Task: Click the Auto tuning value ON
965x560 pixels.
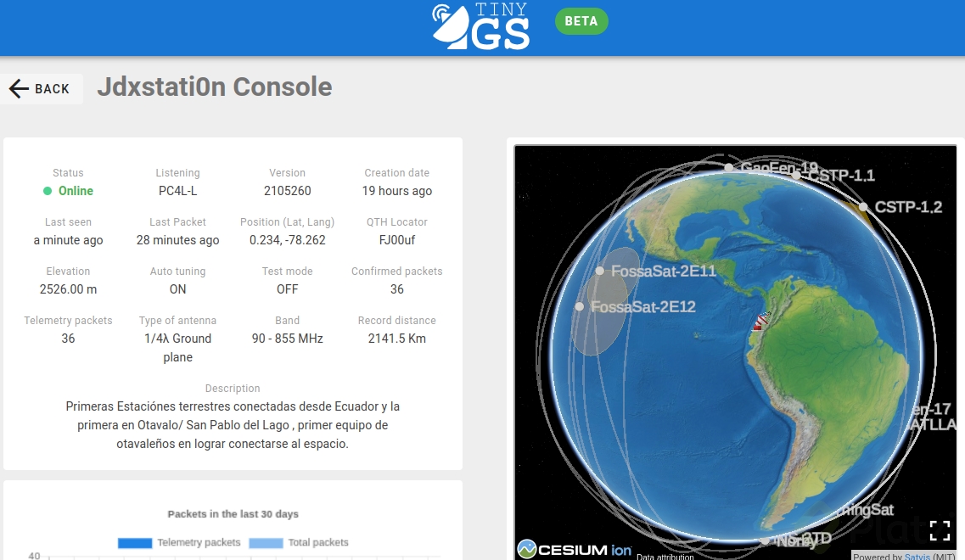Action: pos(178,289)
